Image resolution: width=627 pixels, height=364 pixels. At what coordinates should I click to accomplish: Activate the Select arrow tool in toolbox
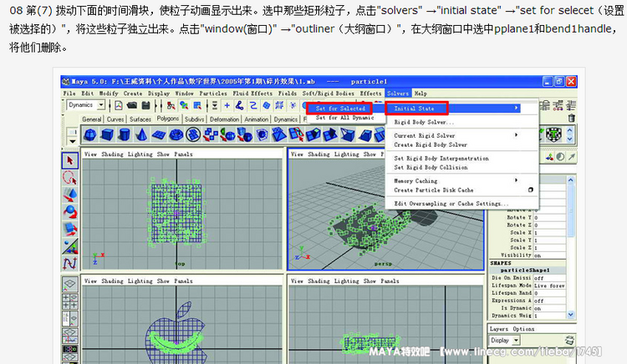70,160
